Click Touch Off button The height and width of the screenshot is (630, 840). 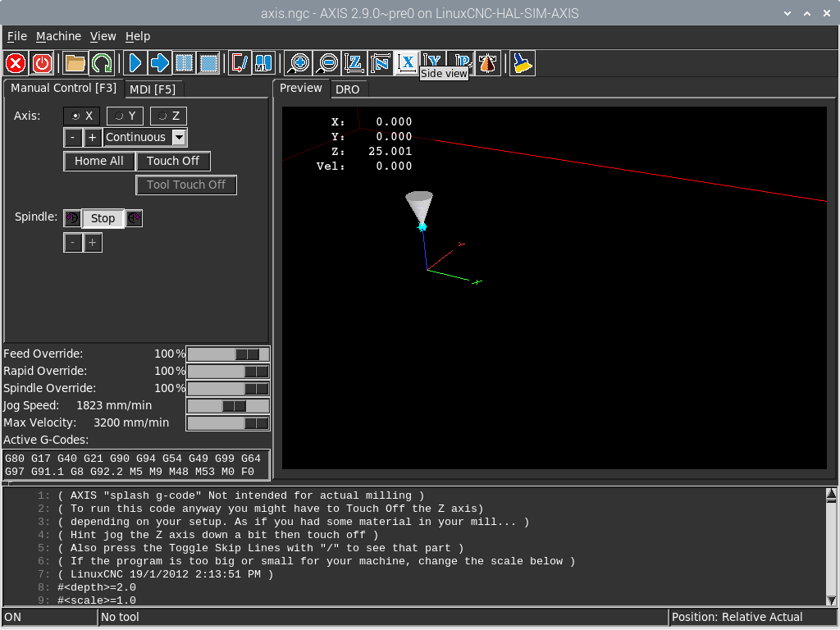[173, 161]
